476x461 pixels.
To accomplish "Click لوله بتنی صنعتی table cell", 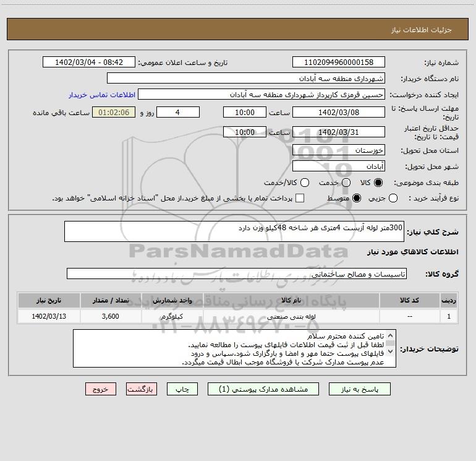I will tap(291, 316).
